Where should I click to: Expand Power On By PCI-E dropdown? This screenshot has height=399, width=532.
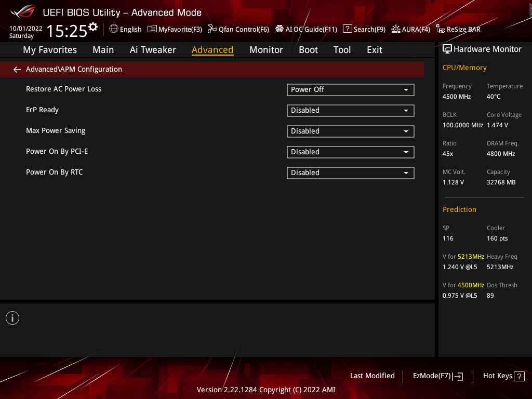(350, 152)
